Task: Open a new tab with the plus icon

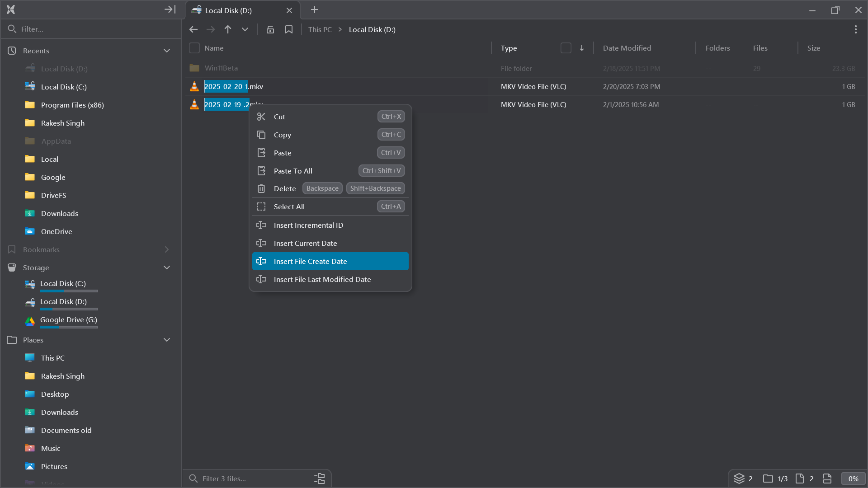Action: tap(314, 9)
